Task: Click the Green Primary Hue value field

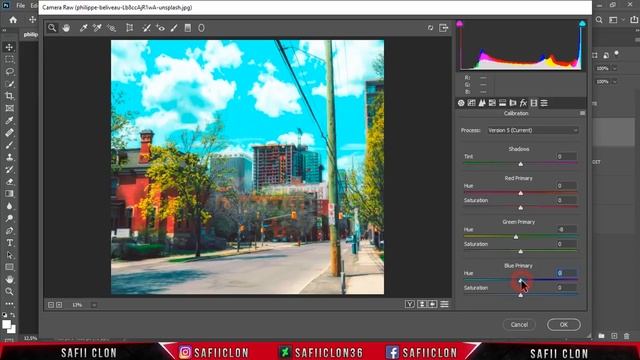Action: click(x=567, y=229)
